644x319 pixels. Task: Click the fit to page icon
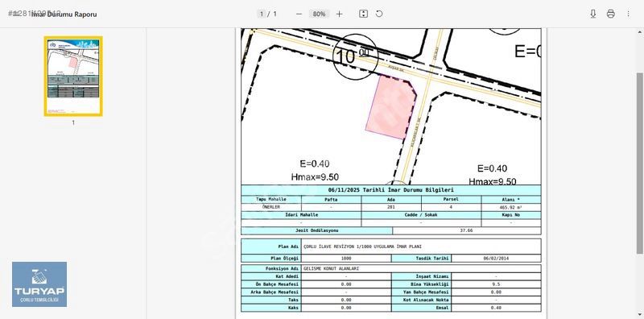tap(364, 14)
